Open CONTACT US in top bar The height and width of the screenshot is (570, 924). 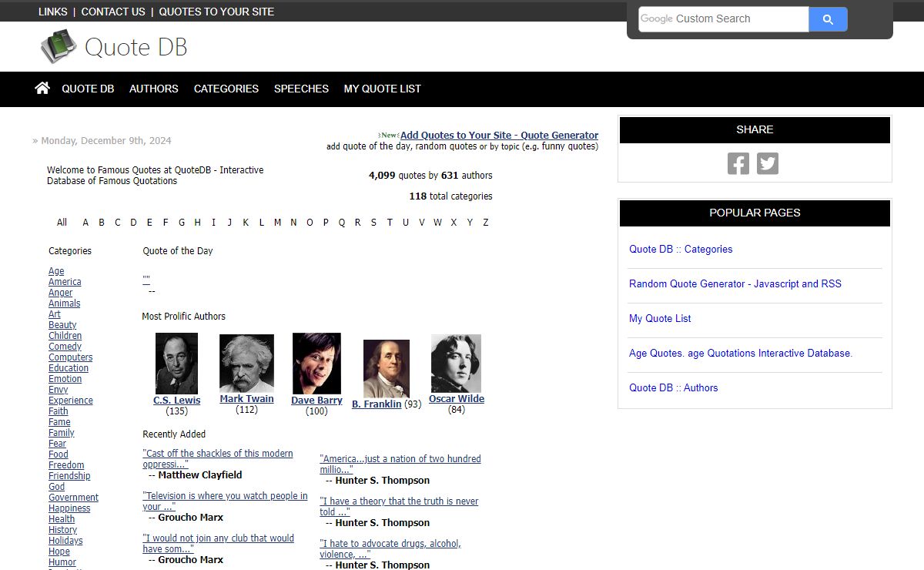tap(113, 12)
